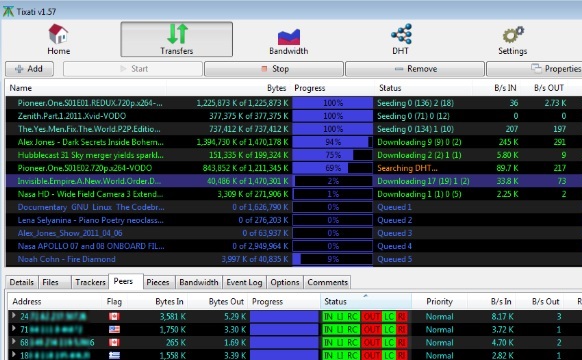Switch to the Details tab

pos(22,282)
